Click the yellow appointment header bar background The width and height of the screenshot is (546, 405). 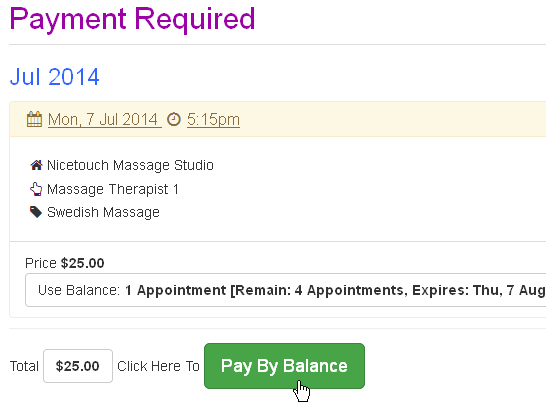tap(383, 119)
